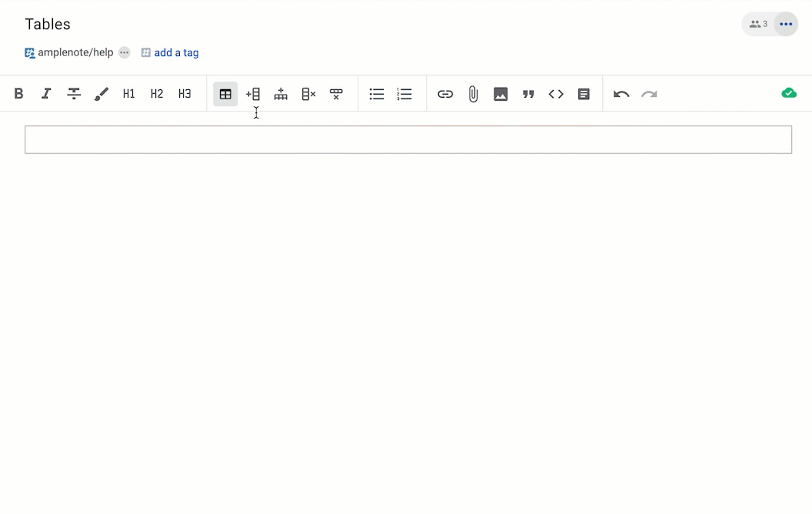Attach a file with paperclip icon
The height and width of the screenshot is (514, 812).
point(473,94)
